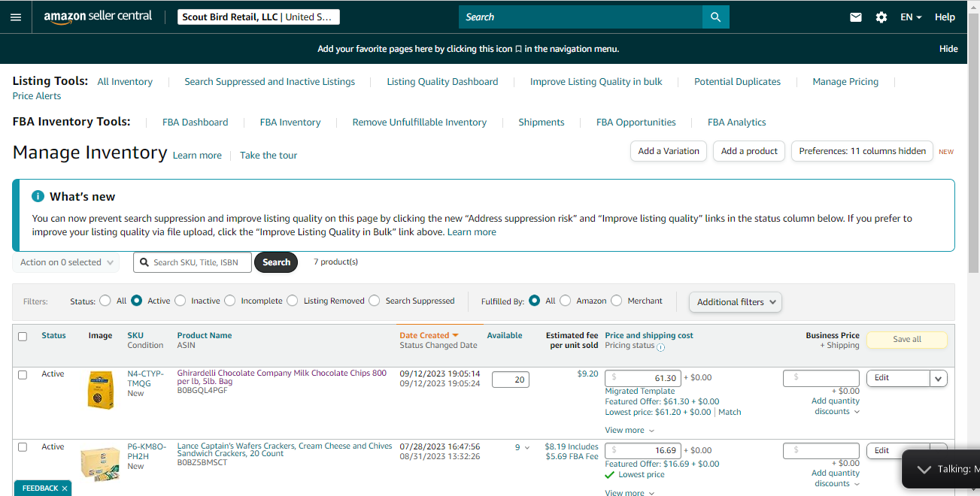Open settings via gear icon

point(881,17)
